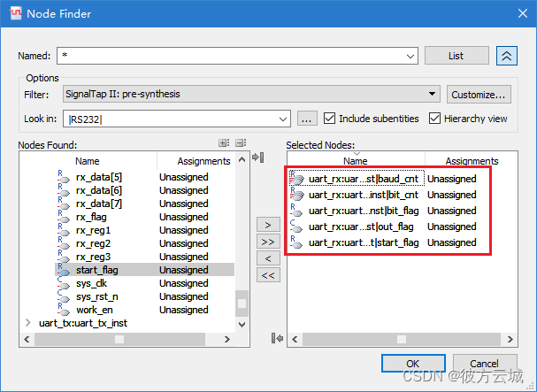Click the expand-all icon above Nodes Found
537x392 pixels.
click(224, 142)
